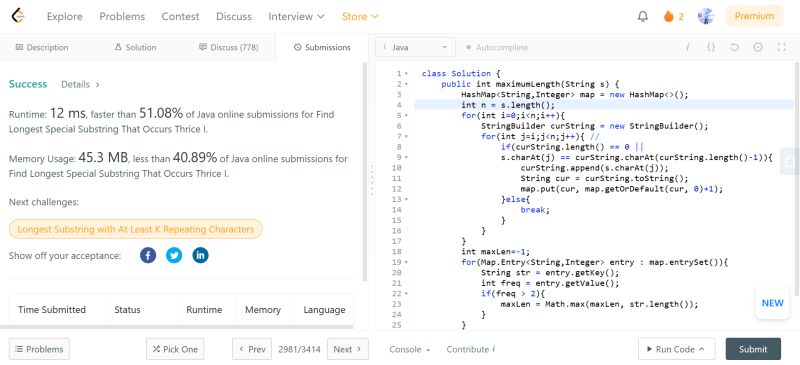Share on Facebook icon

click(x=148, y=255)
